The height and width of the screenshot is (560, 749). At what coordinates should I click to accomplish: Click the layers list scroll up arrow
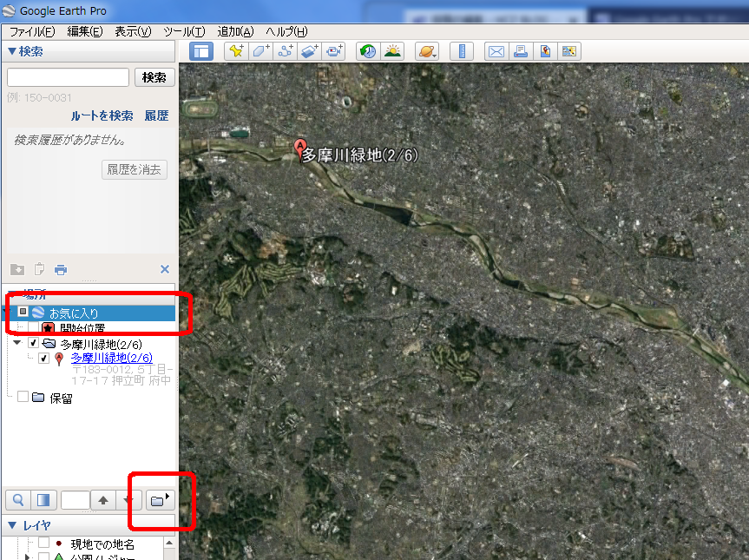coord(169,544)
